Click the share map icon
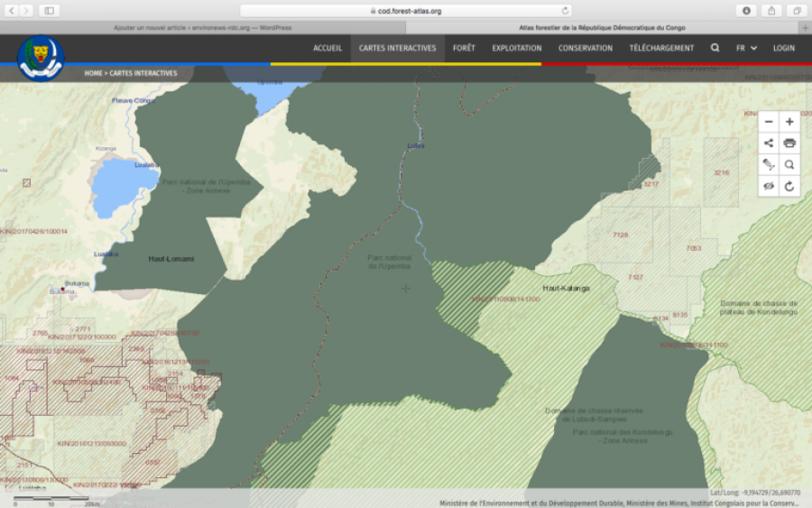This screenshot has height=508, width=812. tap(769, 143)
